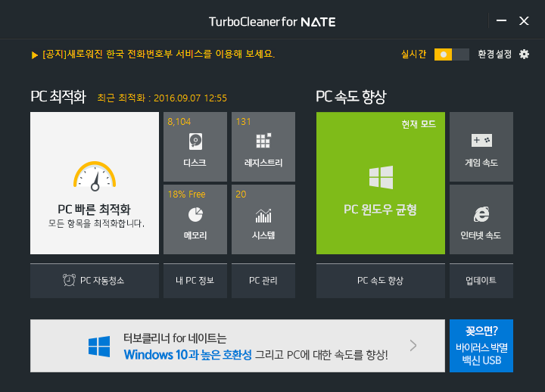Viewport: 545px width, 392px height.
Task: Click the speedometer gauge icon for quick optimization
Action: click(95, 176)
